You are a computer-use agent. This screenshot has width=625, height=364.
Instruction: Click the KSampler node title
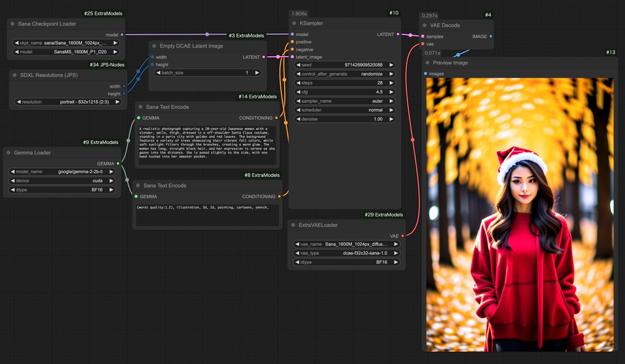311,23
